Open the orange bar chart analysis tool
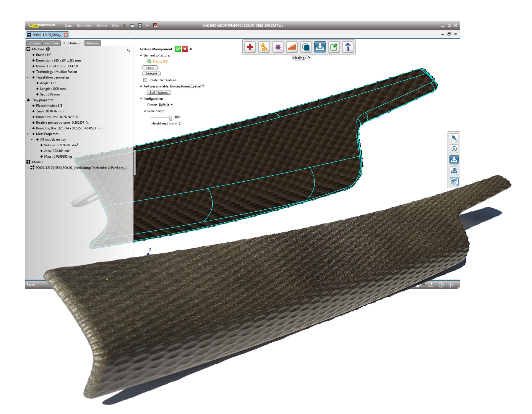 click(x=292, y=47)
